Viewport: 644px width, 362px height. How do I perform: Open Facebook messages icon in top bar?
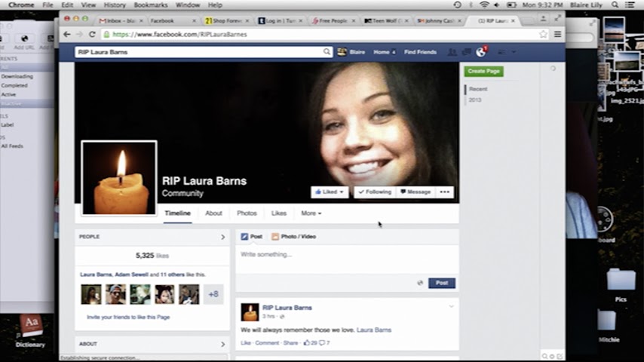coord(466,52)
